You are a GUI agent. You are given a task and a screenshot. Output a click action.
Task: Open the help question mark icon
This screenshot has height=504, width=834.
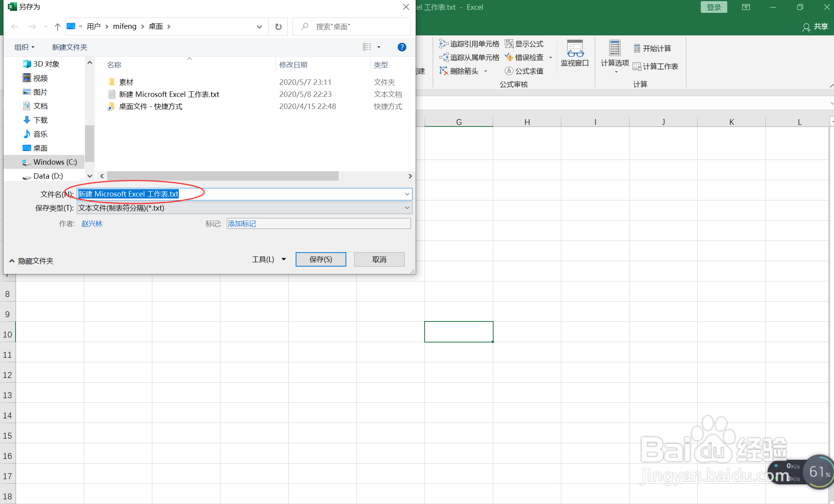coord(402,47)
